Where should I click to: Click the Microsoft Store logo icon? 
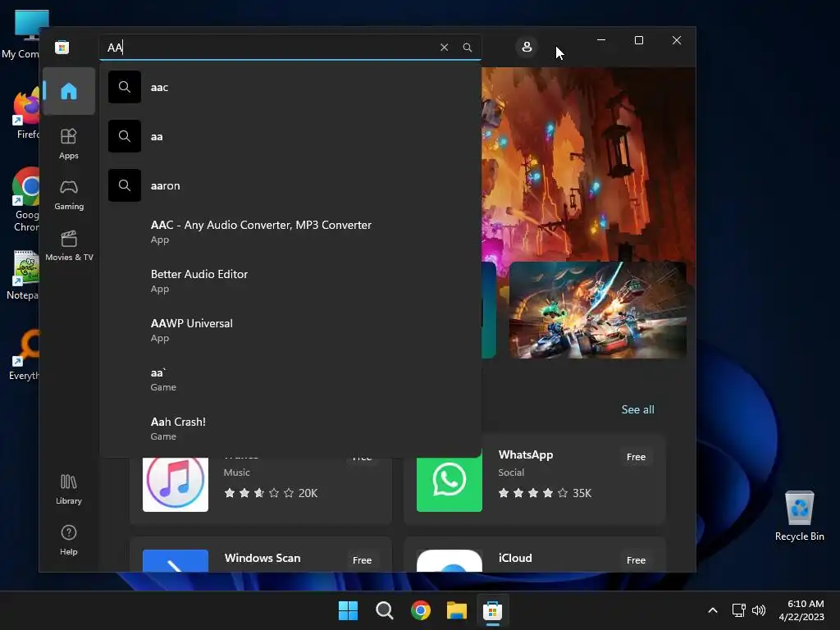pos(62,47)
